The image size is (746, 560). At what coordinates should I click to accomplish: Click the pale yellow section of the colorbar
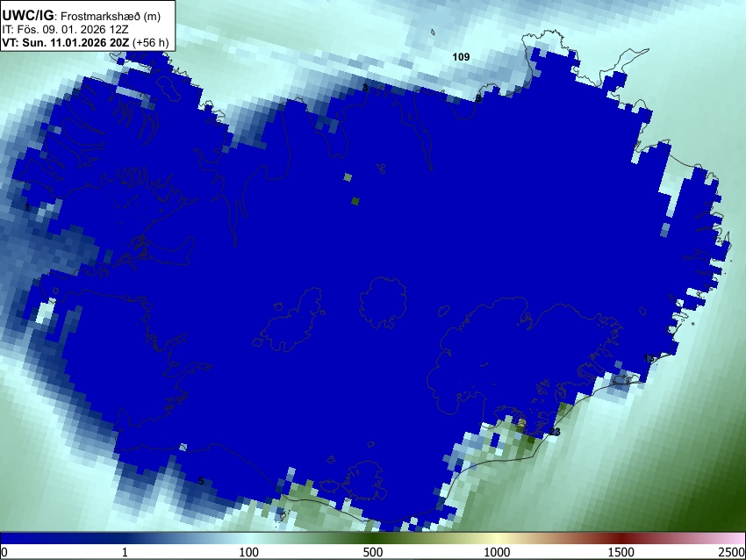[497, 539]
